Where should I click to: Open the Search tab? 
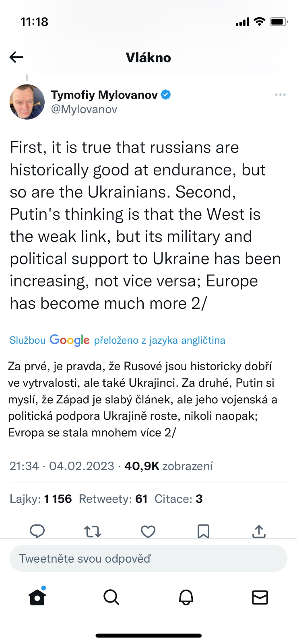point(111,597)
